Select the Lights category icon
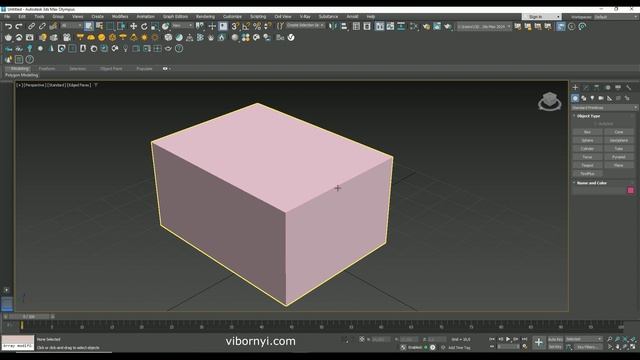Viewport: 640px width, 360px height. click(x=592, y=98)
